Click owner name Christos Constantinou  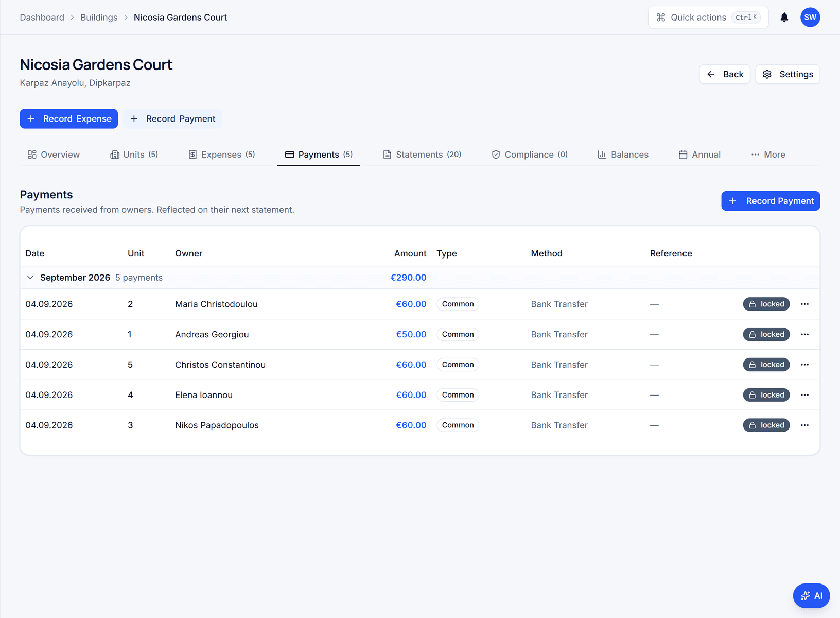click(x=220, y=365)
